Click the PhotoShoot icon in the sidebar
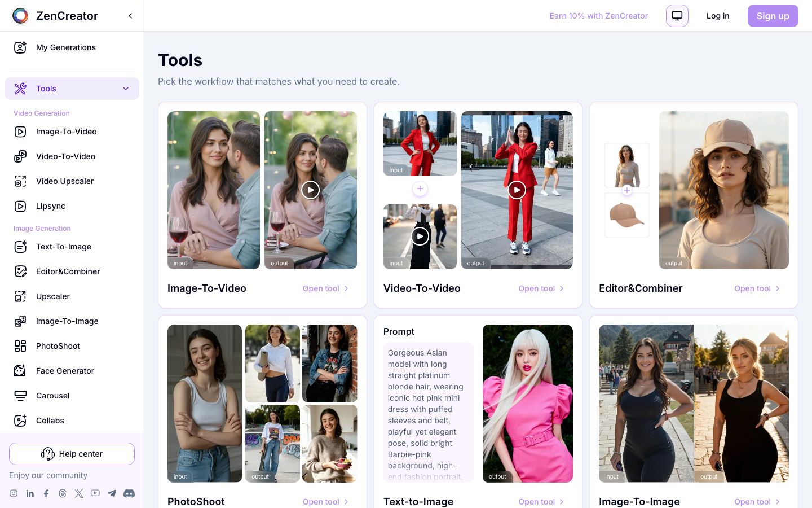 coord(21,346)
